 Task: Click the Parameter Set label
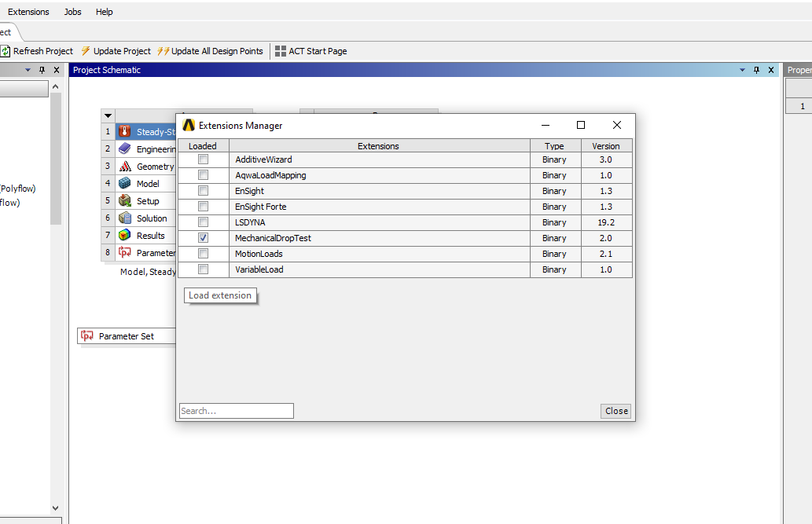coord(127,336)
